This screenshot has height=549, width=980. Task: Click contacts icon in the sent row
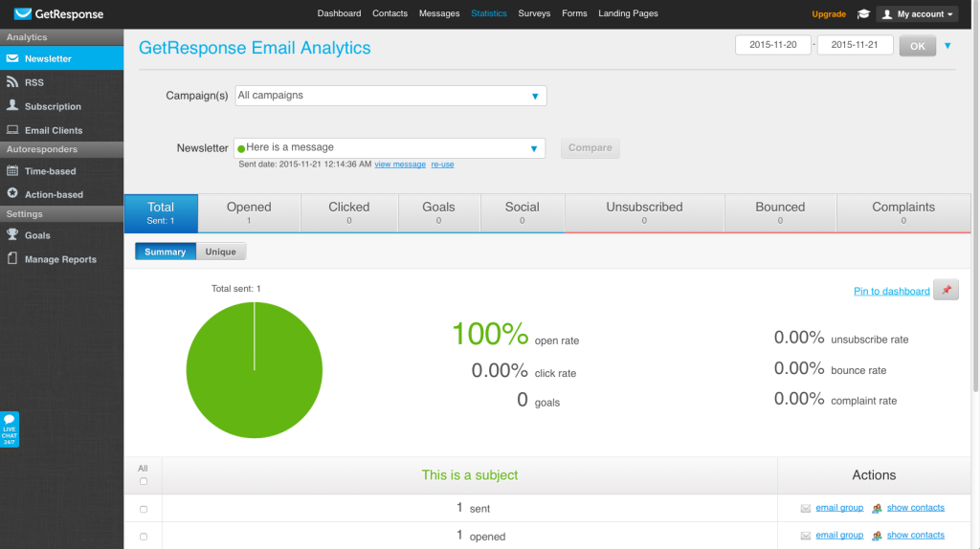(x=877, y=509)
